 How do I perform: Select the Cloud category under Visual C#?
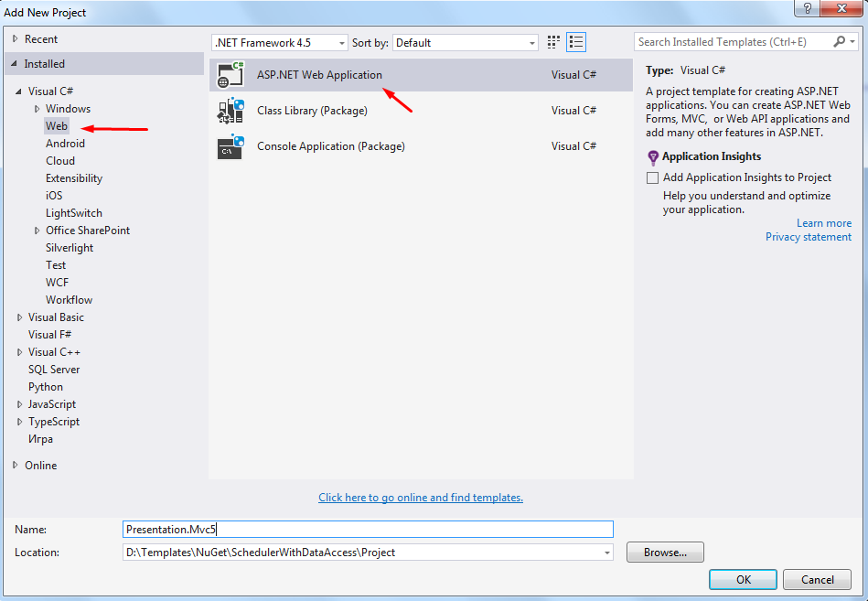coord(60,161)
